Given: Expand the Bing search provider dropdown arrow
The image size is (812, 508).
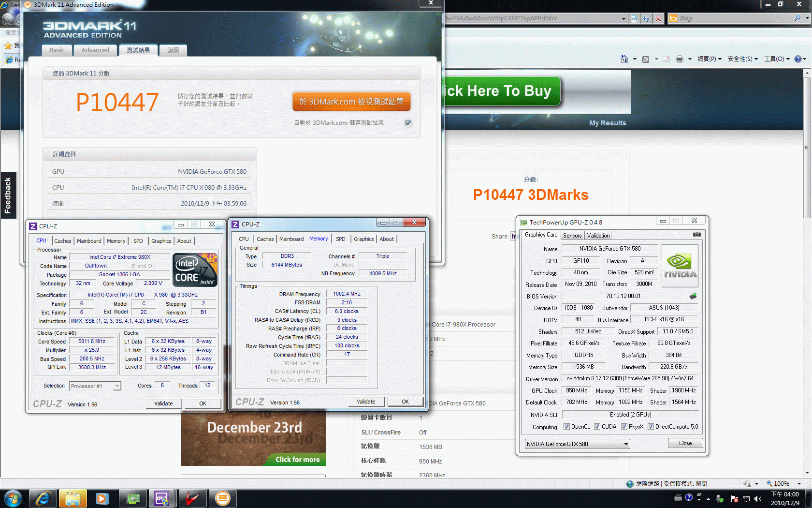Looking at the screenshot, I should (x=807, y=18).
